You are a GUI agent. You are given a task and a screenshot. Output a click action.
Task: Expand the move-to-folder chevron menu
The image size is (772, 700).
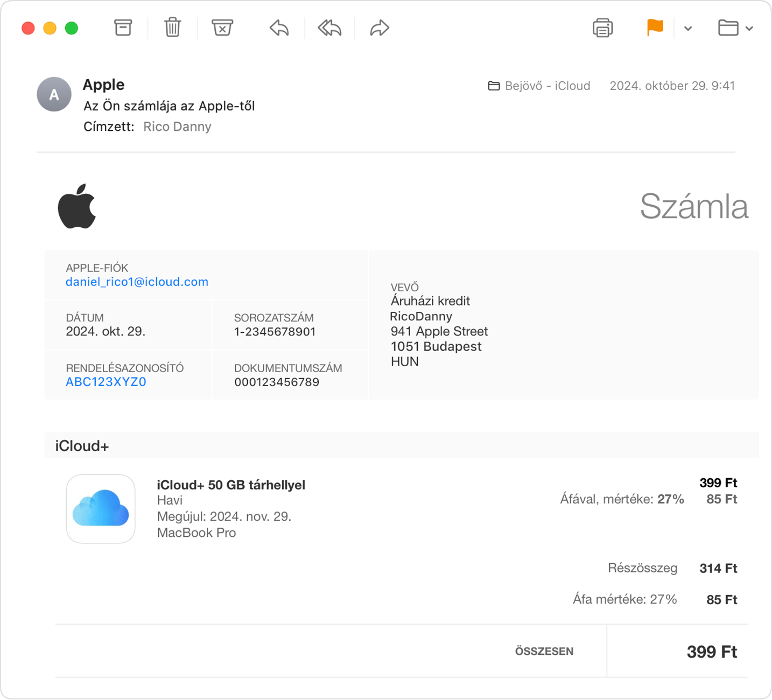click(749, 29)
